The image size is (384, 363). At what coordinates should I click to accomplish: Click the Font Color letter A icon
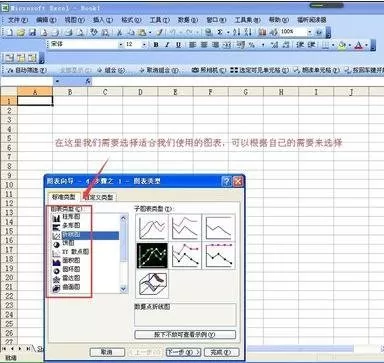click(x=358, y=45)
